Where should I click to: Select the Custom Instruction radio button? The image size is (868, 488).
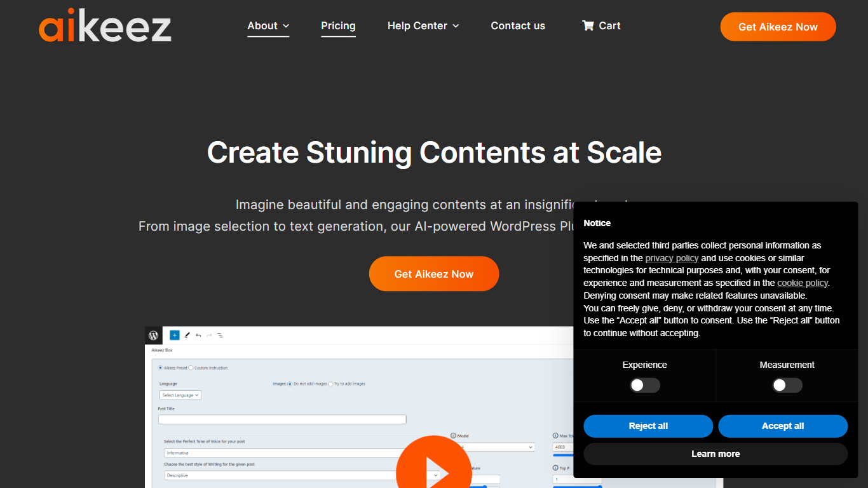[x=191, y=368]
